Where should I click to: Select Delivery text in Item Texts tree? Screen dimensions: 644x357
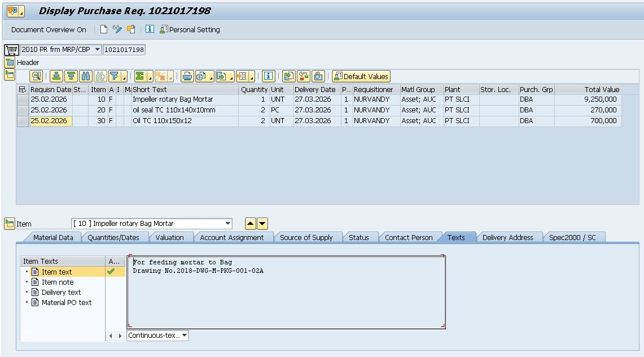coord(61,293)
